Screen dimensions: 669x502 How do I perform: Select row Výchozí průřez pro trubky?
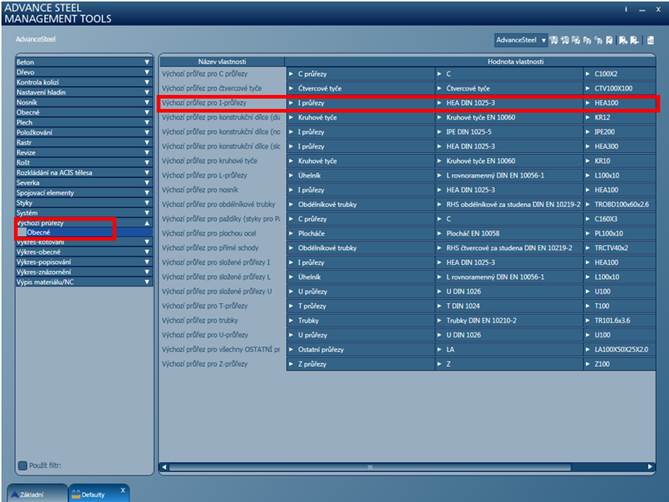[222, 320]
